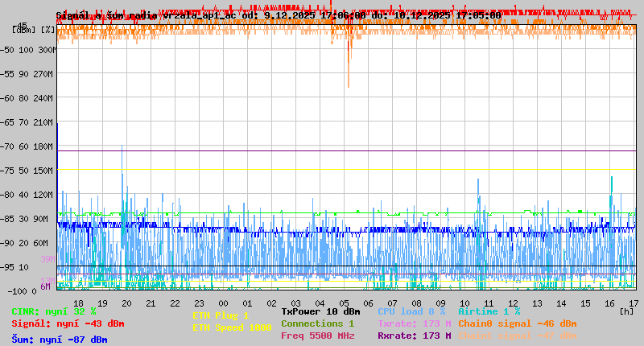The width and height of the screenshot is (644, 346).
Task: Click the 'Connections 1' legend label
Action: [318, 323]
